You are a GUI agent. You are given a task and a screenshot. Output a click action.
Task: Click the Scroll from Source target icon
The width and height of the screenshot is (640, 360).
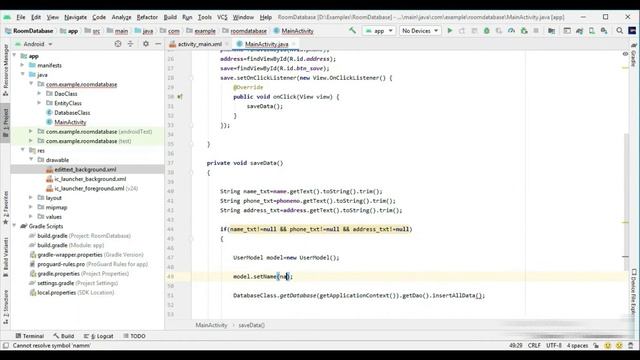tap(118, 44)
